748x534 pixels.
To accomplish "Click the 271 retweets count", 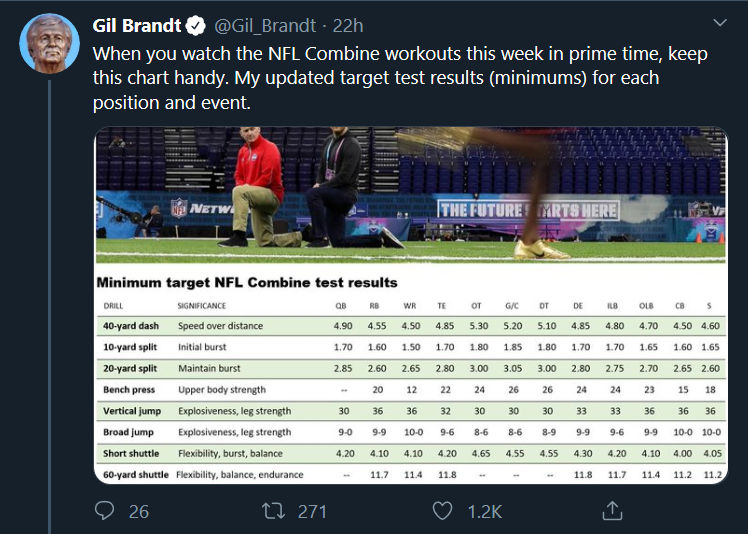I will click(312, 512).
